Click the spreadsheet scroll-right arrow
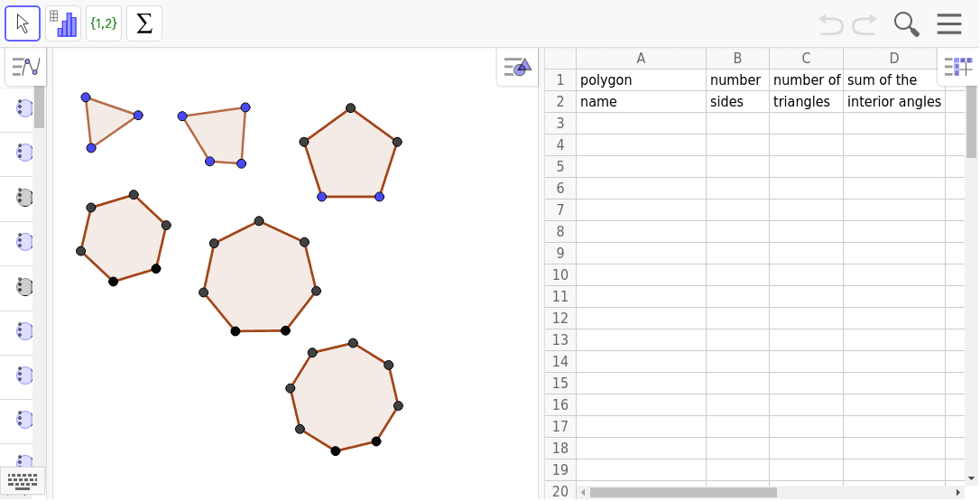 [x=959, y=492]
